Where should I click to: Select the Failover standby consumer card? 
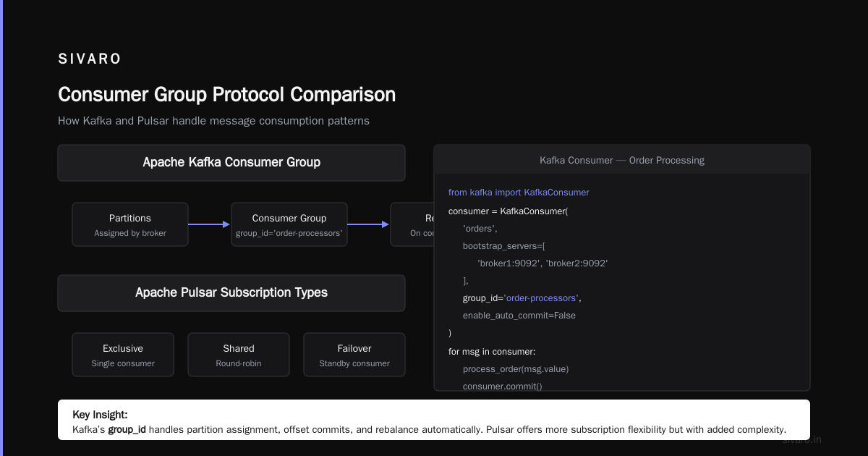click(354, 355)
